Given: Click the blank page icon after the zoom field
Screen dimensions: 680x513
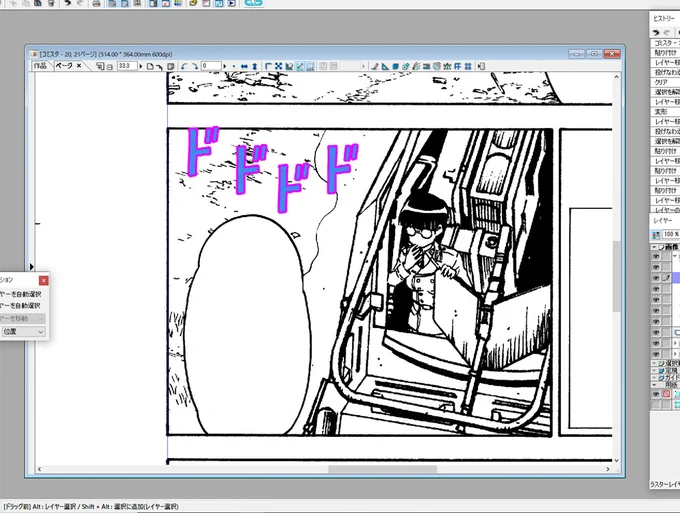Looking at the screenshot, I should [150, 66].
